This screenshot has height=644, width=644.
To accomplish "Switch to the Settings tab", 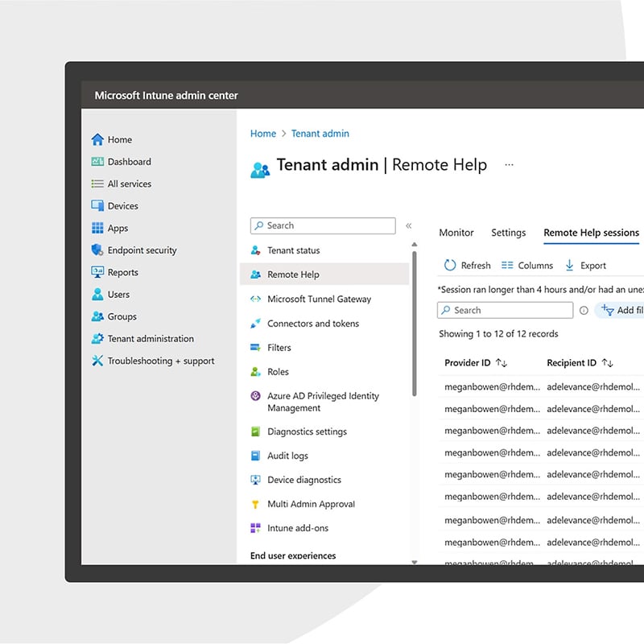I will [508, 233].
